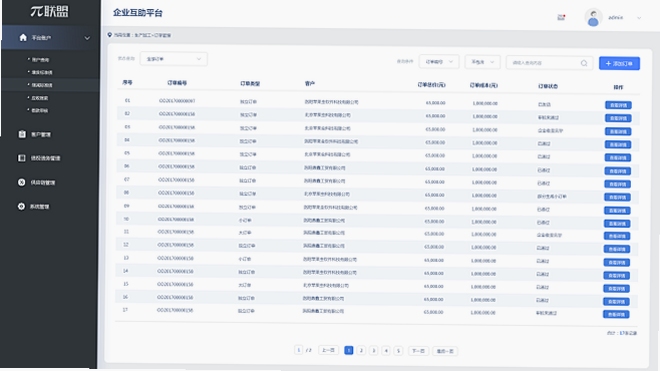View details for order row 17

pyautogui.click(x=616, y=315)
